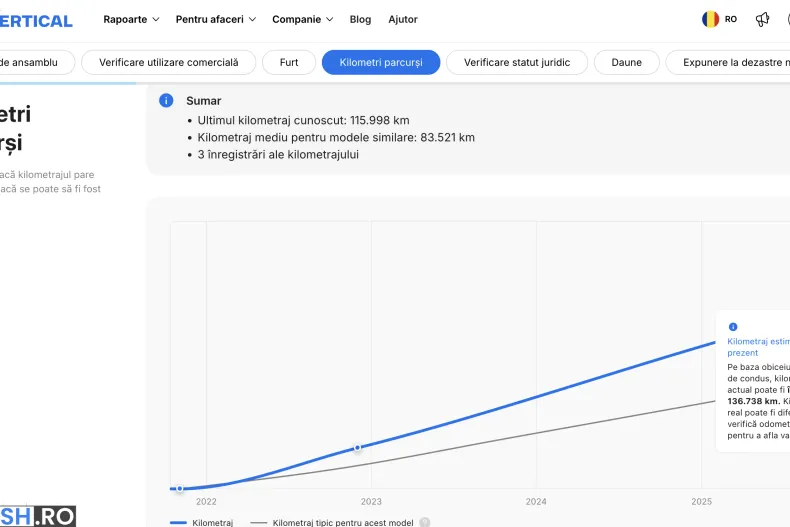This screenshot has height=527, width=790.
Task: Click the 2025 axis label
Action: pyautogui.click(x=701, y=501)
